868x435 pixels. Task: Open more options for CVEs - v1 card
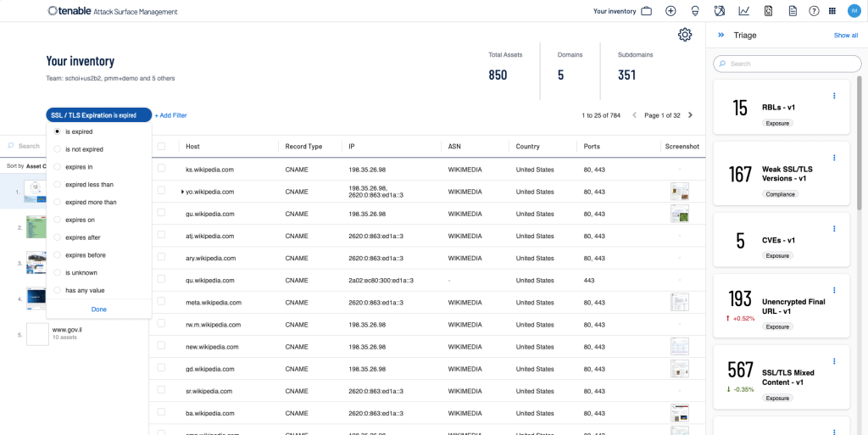coord(834,229)
